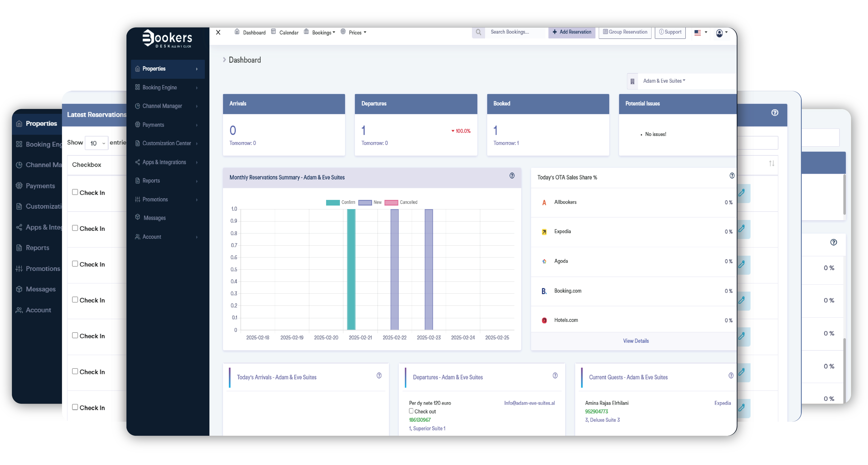Click help icon on Today's OTA Sales Share
The image size is (868, 465).
732,175
